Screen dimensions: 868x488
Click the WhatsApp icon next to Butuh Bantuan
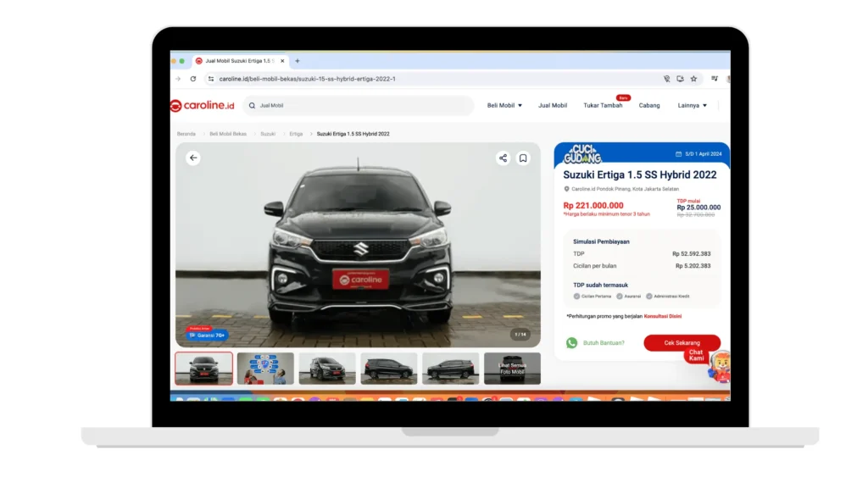[x=572, y=343]
